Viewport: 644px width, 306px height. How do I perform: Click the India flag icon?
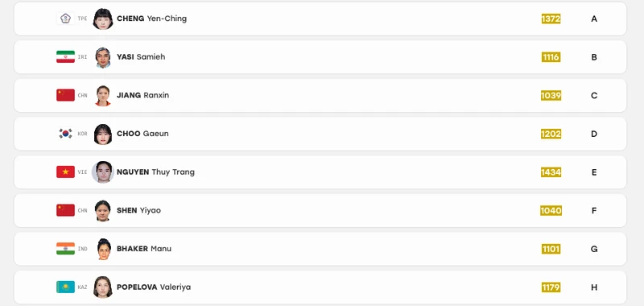point(66,249)
